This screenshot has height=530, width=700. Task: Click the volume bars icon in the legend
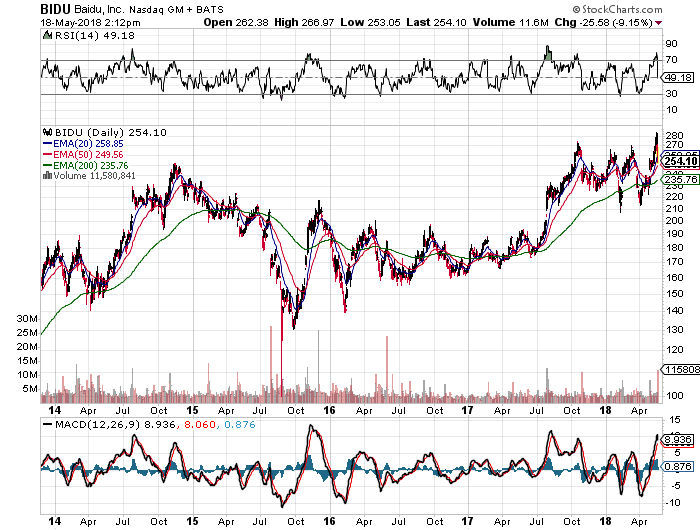click(x=47, y=175)
